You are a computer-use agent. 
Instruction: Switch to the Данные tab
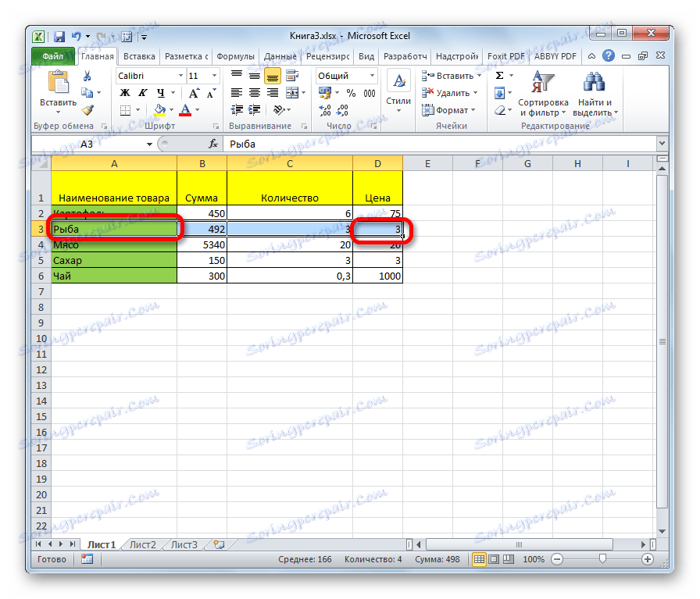click(280, 56)
